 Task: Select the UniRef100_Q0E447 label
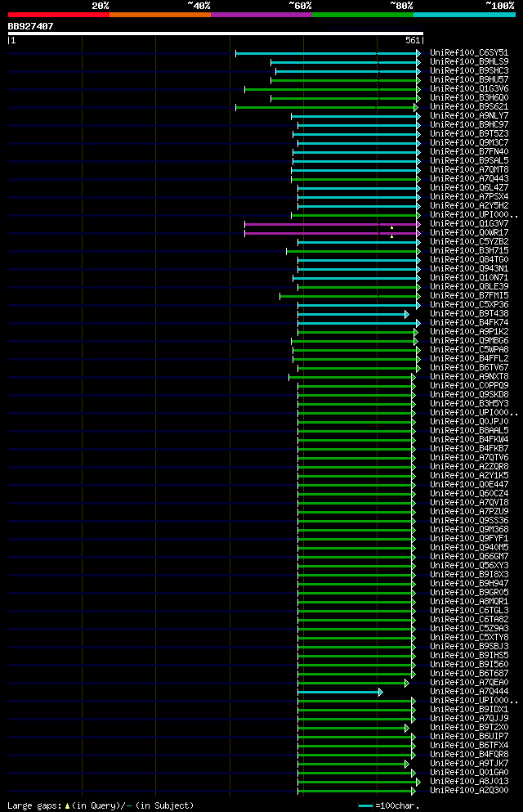[x=469, y=485]
